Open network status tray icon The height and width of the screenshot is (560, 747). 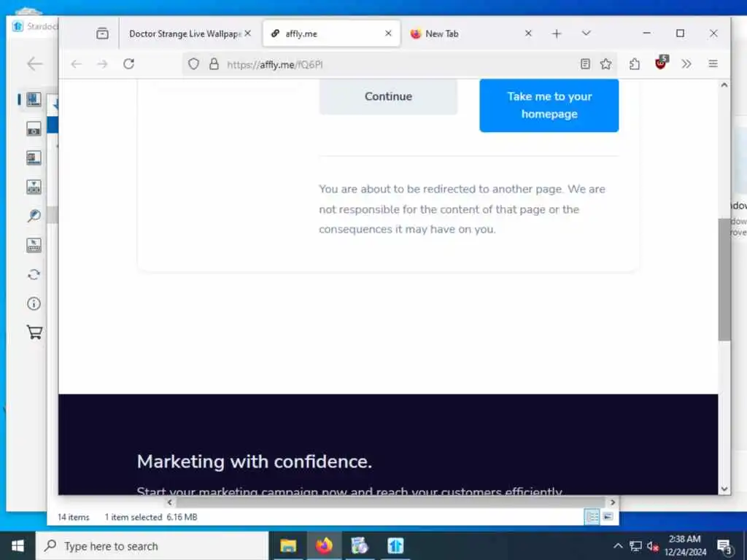point(635,546)
